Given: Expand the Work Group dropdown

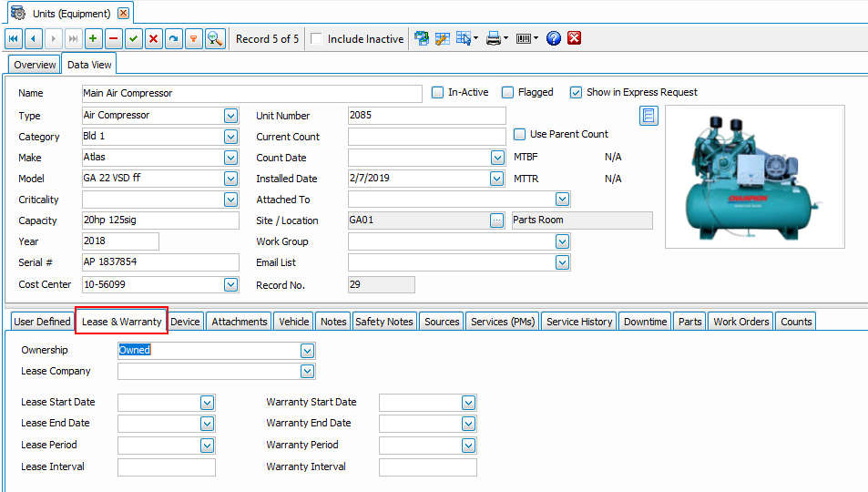Looking at the screenshot, I should point(563,241).
